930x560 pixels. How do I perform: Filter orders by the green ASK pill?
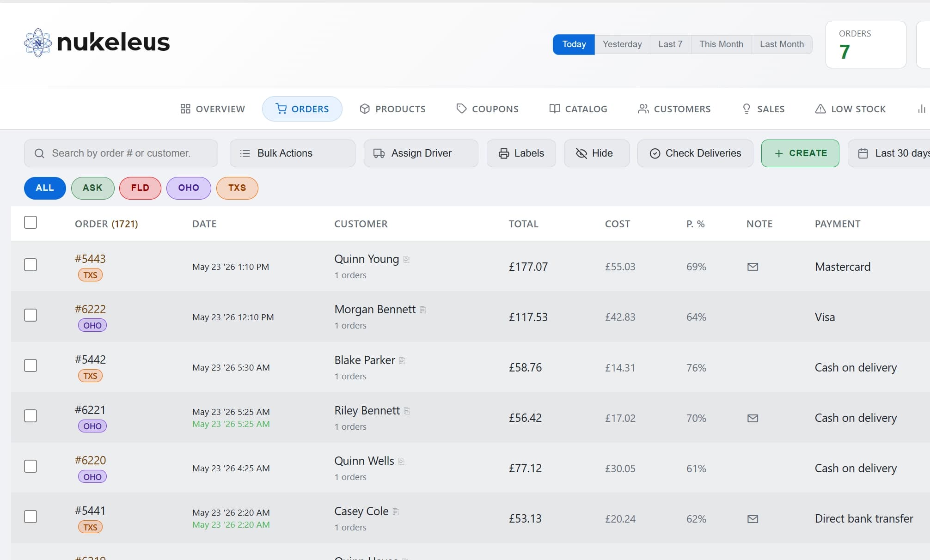click(x=92, y=188)
